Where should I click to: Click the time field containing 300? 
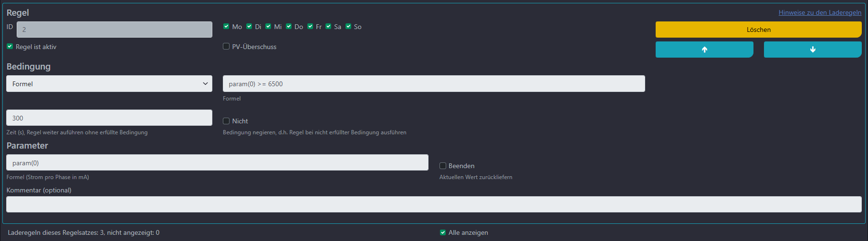109,118
